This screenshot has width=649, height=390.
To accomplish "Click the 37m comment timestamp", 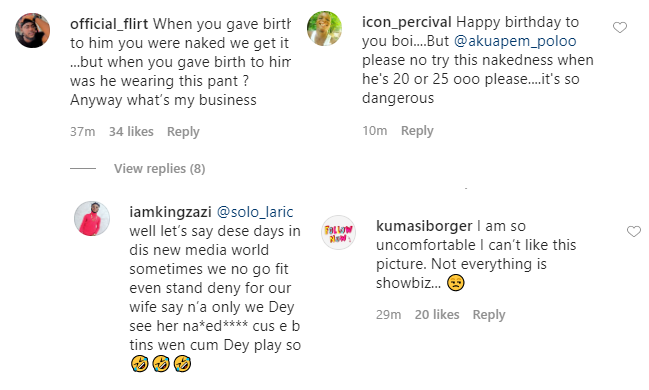I will coord(82,132).
